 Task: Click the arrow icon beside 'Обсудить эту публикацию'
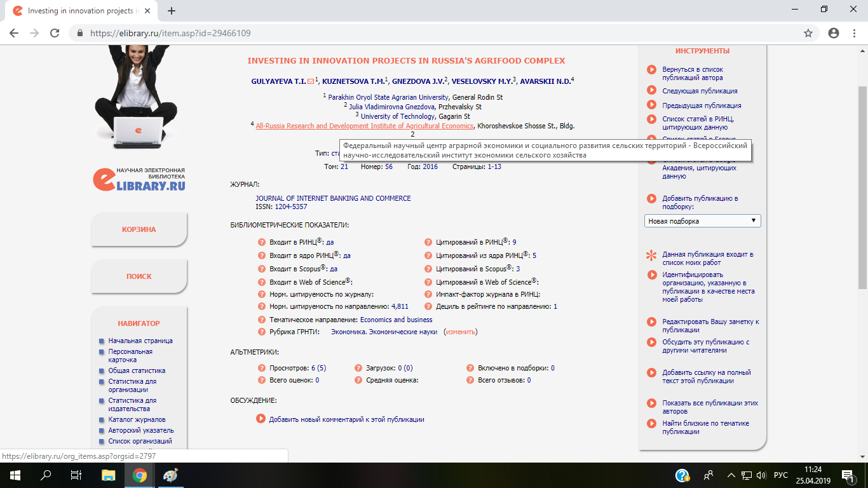click(651, 342)
